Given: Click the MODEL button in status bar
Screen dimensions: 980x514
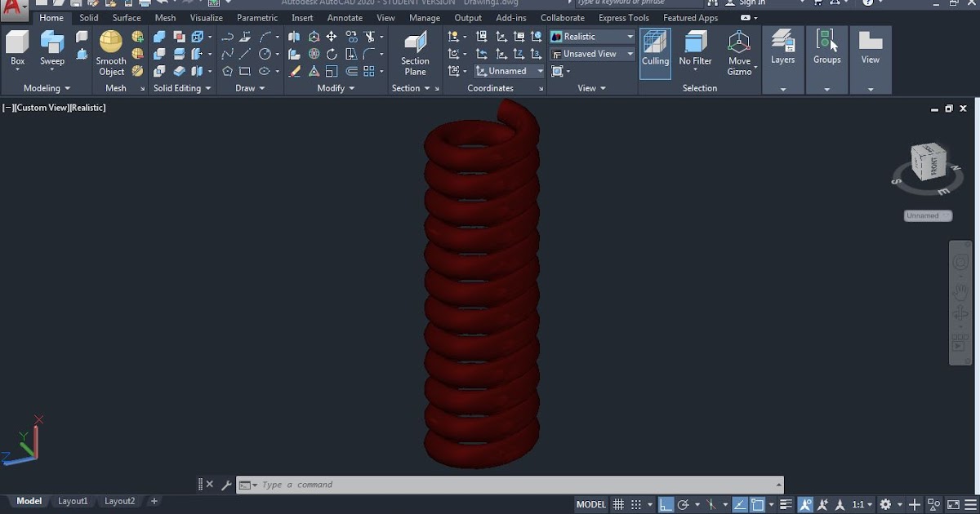Looking at the screenshot, I should point(590,503).
